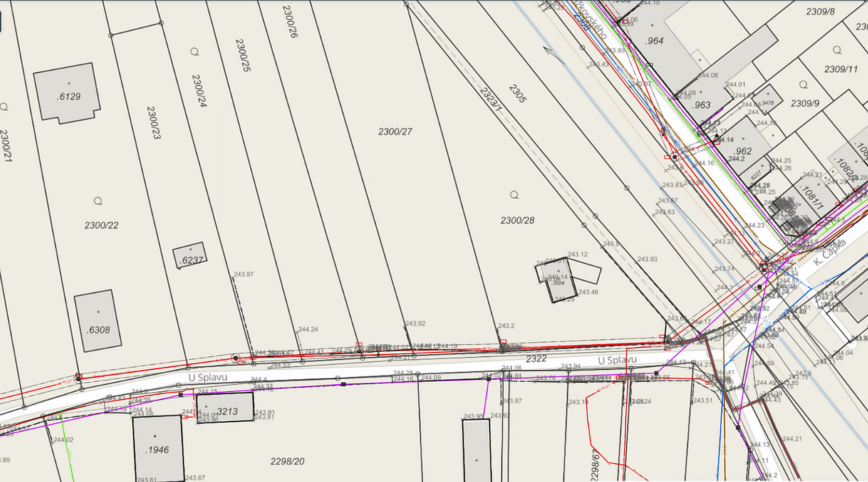Image resolution: width=868 pixels, height=482 pixels.
Task: Click elevation value 243.74
Action: pyautogui.click(x=724, y=269)
